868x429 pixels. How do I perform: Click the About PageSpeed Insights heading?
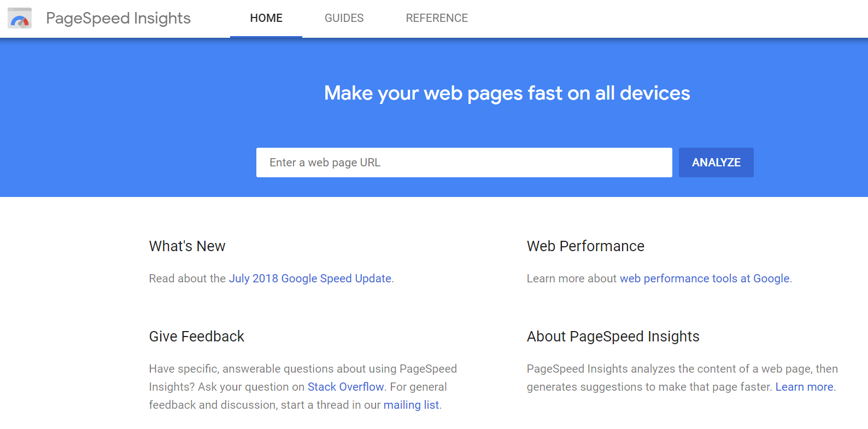coord(613,337)
